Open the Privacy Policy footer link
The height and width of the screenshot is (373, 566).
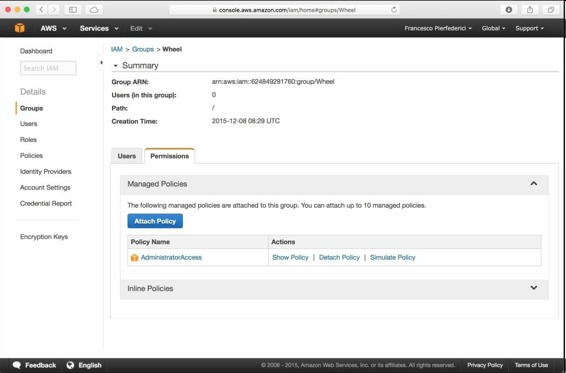tap(485, 365)
